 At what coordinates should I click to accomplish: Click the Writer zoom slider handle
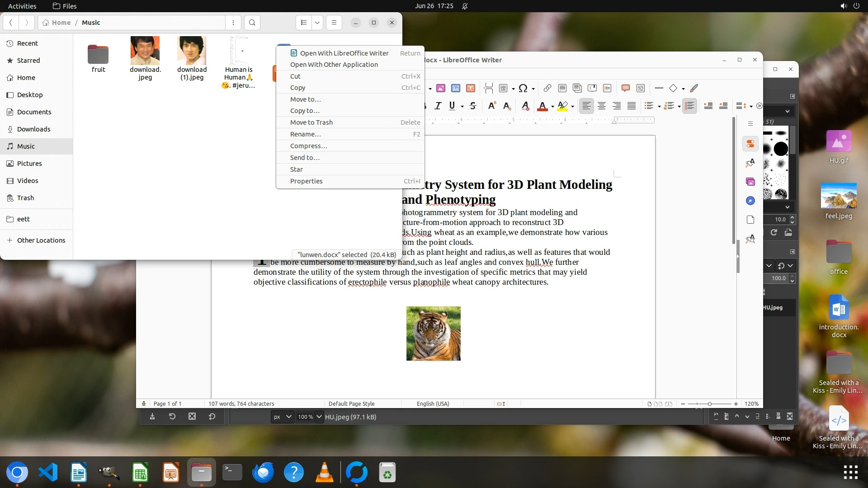coord(710,404)
